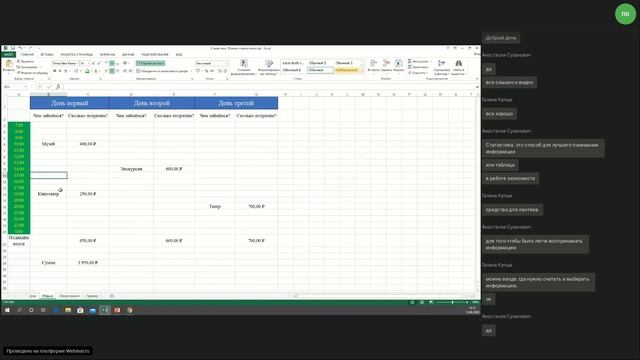640x360 pixels.
Task: Click the Excel icon in the taskbar
Action: 105,310
